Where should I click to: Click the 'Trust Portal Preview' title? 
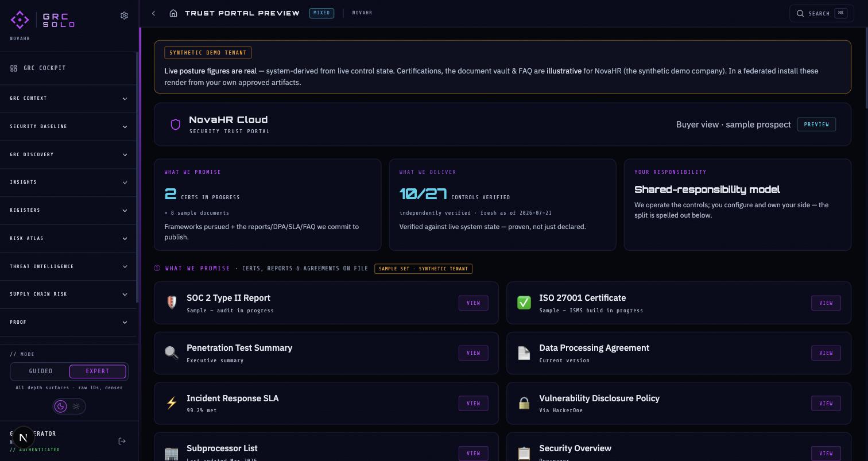242,13
